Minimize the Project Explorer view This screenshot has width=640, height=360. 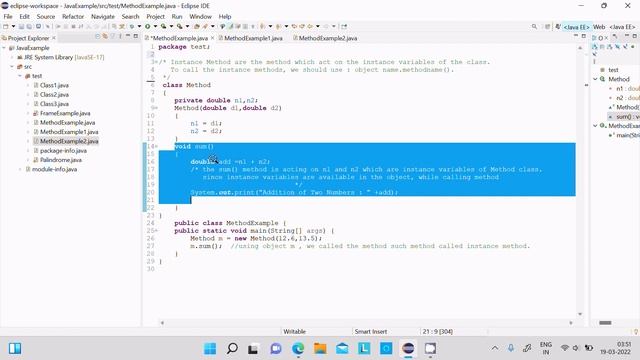(x=128, y=36)
